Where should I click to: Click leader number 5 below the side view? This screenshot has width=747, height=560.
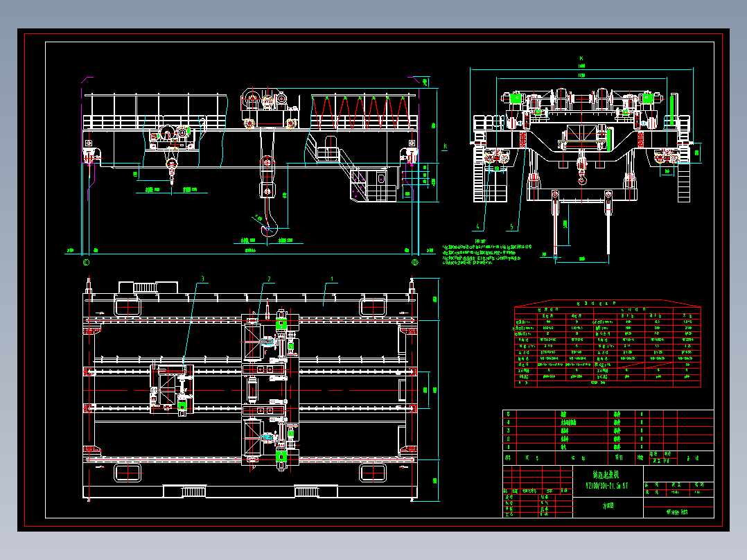[x=511, y=227]
